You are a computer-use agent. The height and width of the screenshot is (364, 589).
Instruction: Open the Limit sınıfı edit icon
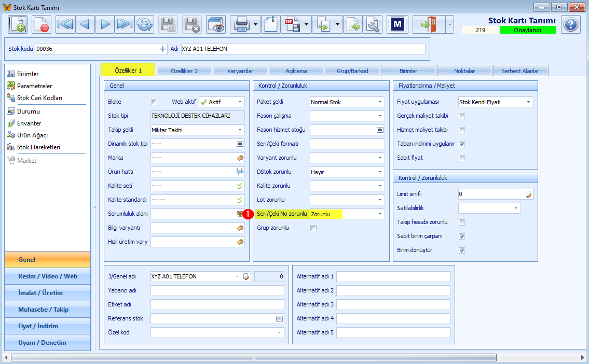(528, 194)
